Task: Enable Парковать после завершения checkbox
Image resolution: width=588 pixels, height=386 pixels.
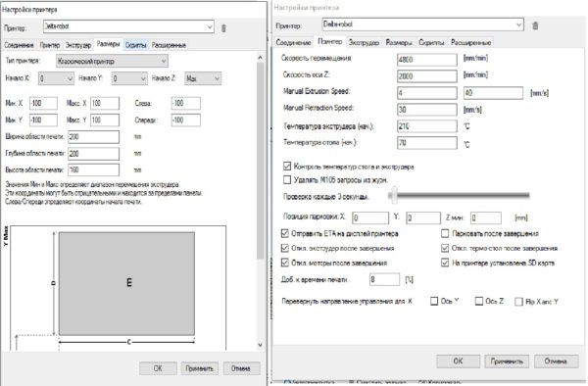Action: (445, 233)
